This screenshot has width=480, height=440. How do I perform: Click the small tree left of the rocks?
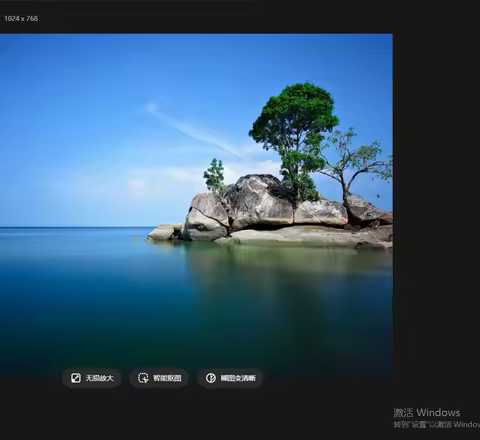[214, 175]
